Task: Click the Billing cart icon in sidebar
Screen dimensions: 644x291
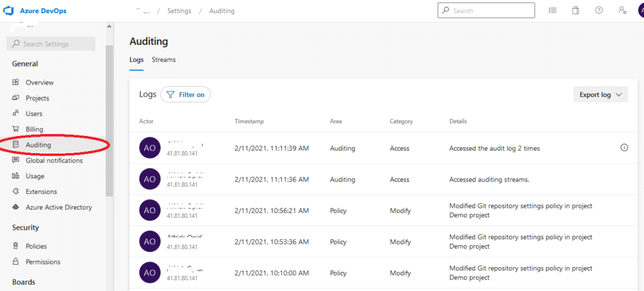Action: (16, 129)
